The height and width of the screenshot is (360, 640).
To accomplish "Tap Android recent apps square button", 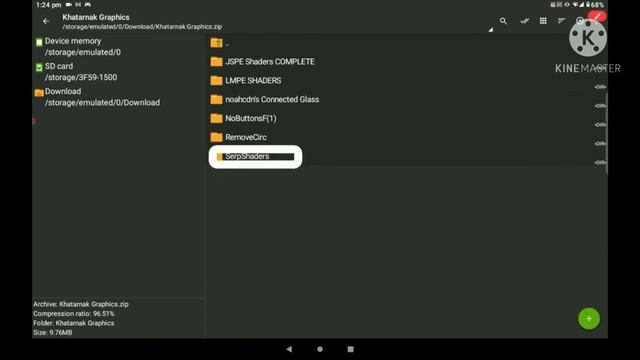I will [350, 349].
